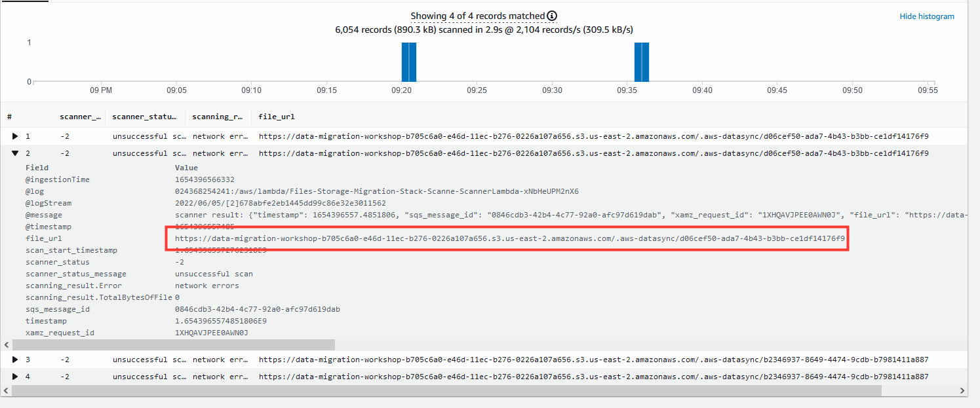This screenshot has width=980, height=408.
Task: Click the scanning_r... column header
Action: click(x=218, y=117)
